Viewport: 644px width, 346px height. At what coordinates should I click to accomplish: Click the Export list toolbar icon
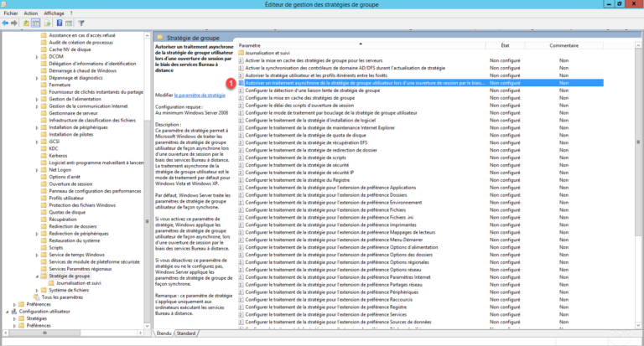point(49,23)
